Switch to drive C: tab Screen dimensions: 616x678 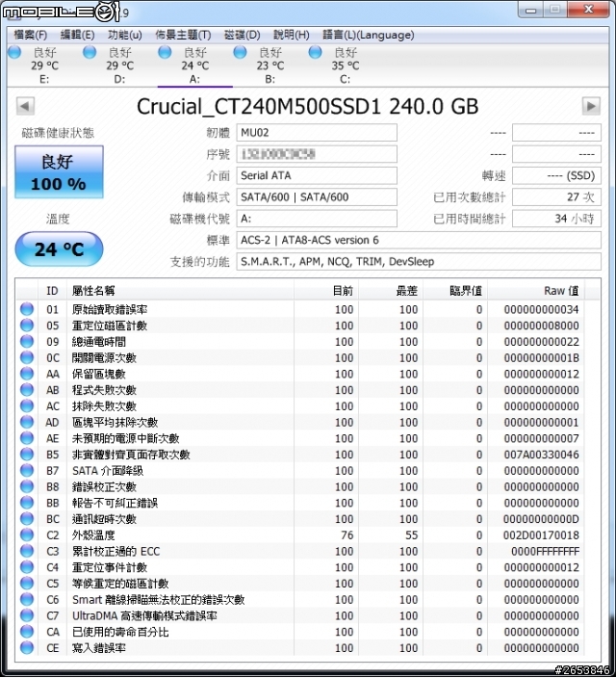tap(346, 65)
